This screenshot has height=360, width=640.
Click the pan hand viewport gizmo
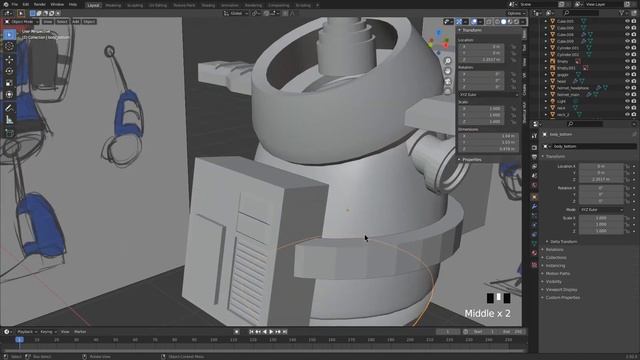point(448,71)
